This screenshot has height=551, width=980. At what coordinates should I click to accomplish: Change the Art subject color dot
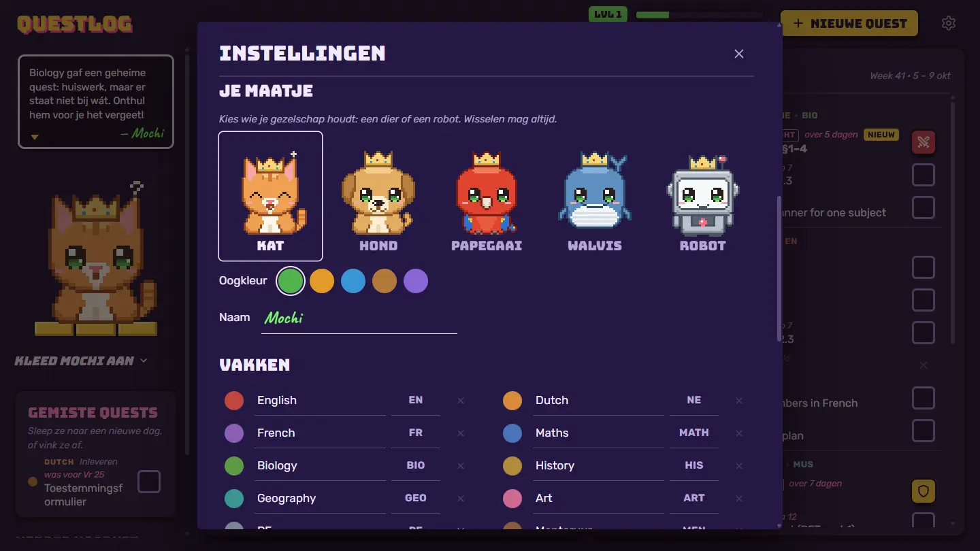pos(512,499)
